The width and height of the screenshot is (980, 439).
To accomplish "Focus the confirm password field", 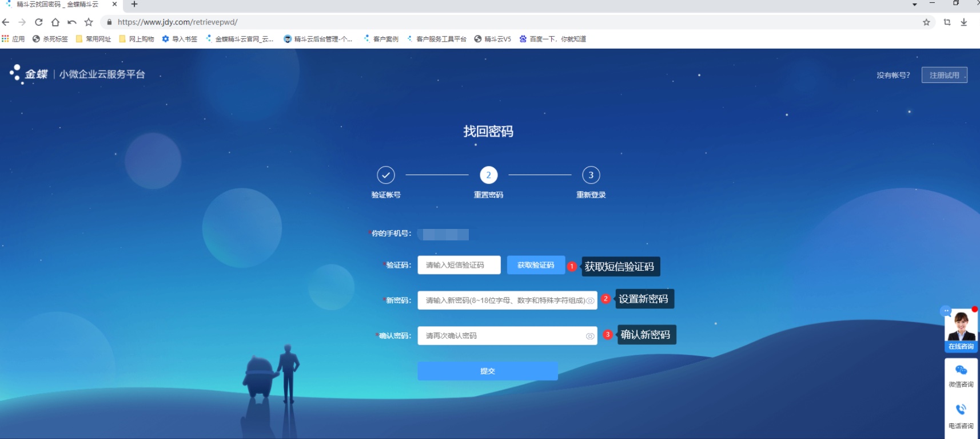I will tap(507, 336).
